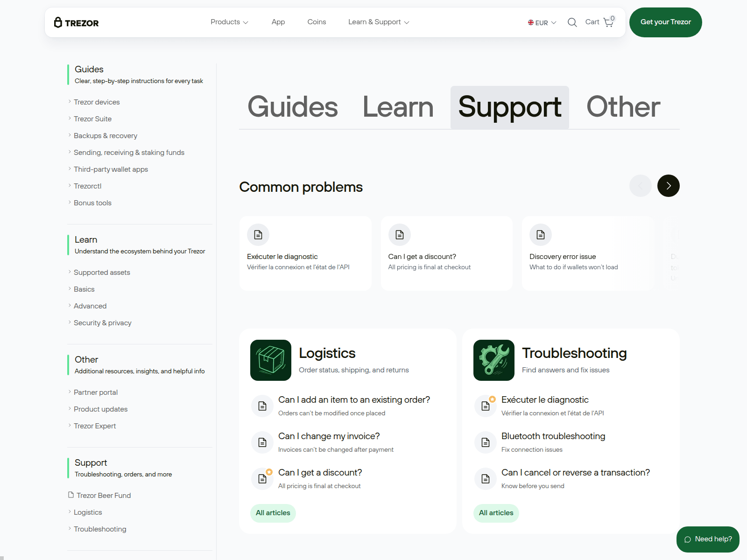
Task: Click the Learn sidebar section heading
Action: pos(86,239)
